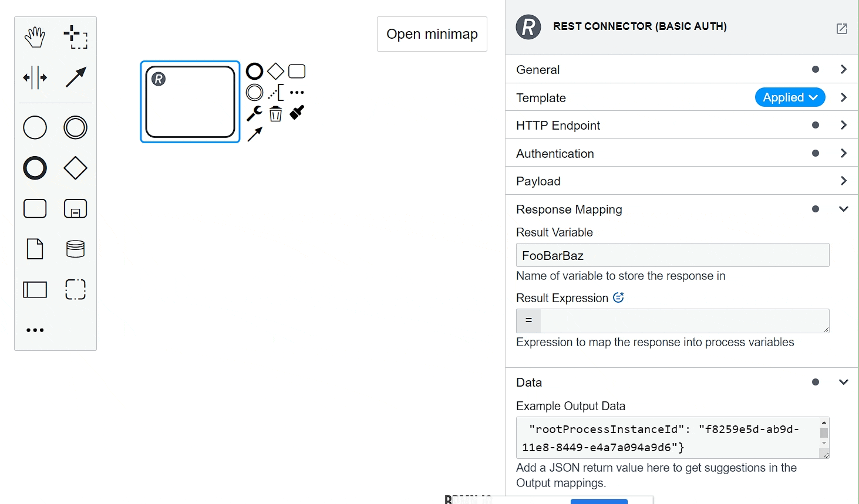This screenshot has height=504, width=859.
Task: Open the wrench icon to change element type
Action: [x=254, y=113]
